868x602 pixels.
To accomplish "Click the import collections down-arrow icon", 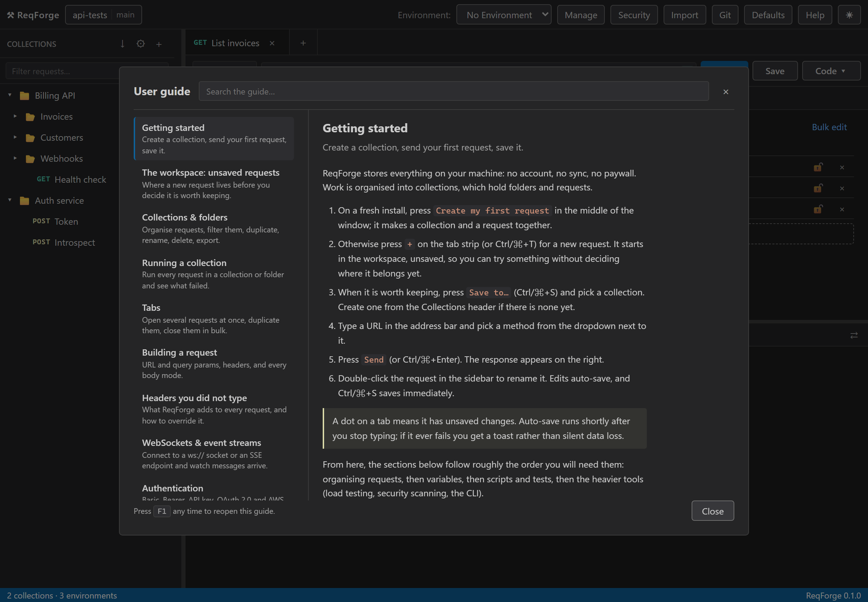I will tap(122, 44).
